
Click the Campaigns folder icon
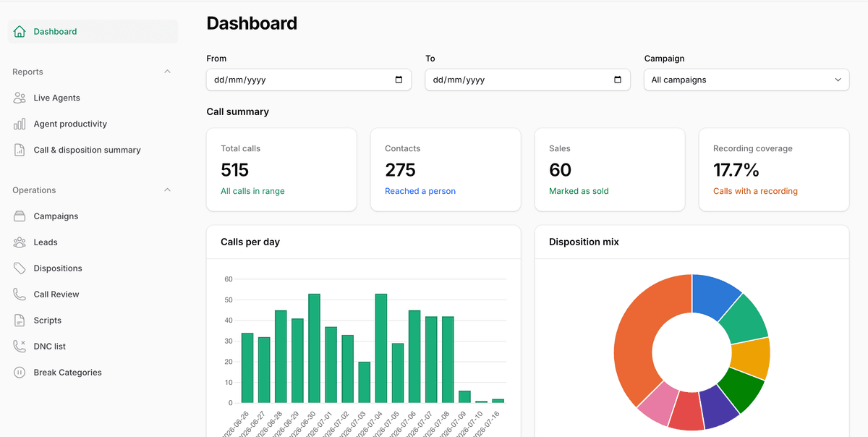pyautogui.click(x=20, y=216)
